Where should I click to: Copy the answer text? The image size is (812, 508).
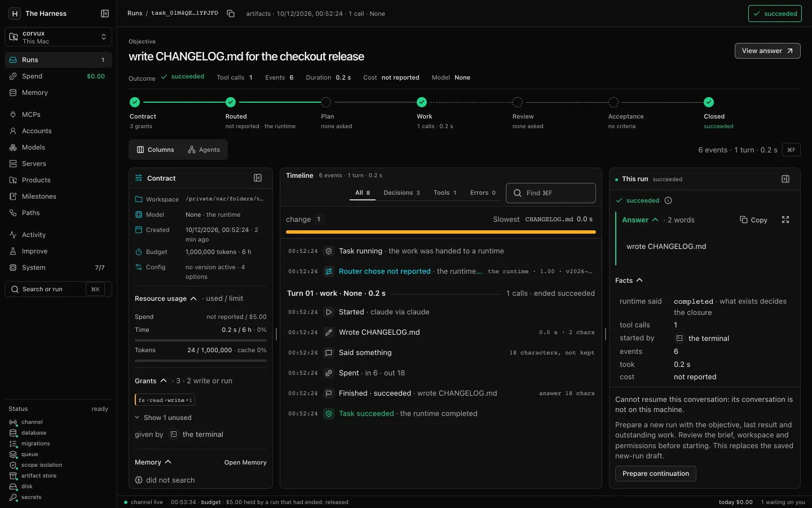(753, 220)
